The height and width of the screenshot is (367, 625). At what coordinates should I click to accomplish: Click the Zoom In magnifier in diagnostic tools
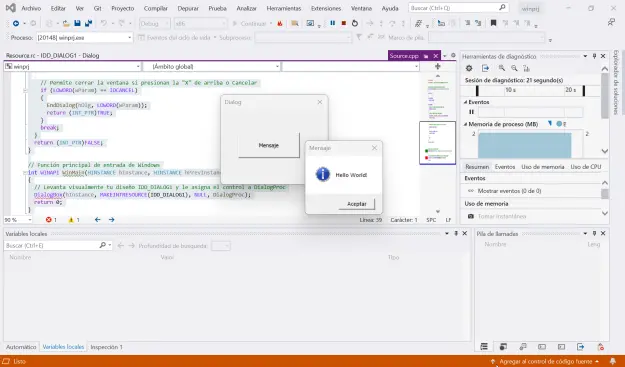(502, 68)
